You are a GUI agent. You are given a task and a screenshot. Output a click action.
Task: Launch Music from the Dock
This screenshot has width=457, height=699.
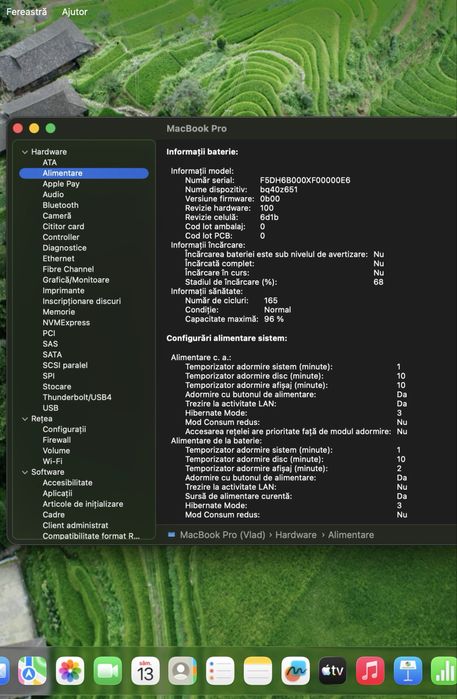tap(370, 670)
